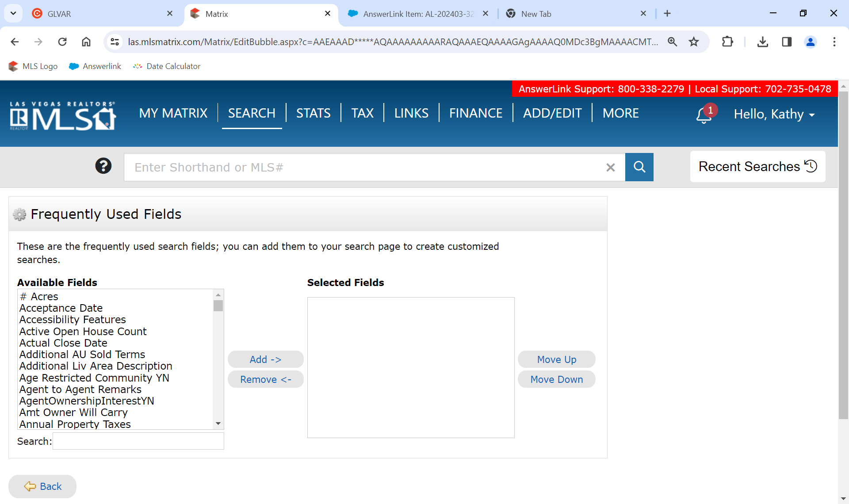Open the STATS menu
The height and width of the screenshot is (504, 849).
point(313,113)
